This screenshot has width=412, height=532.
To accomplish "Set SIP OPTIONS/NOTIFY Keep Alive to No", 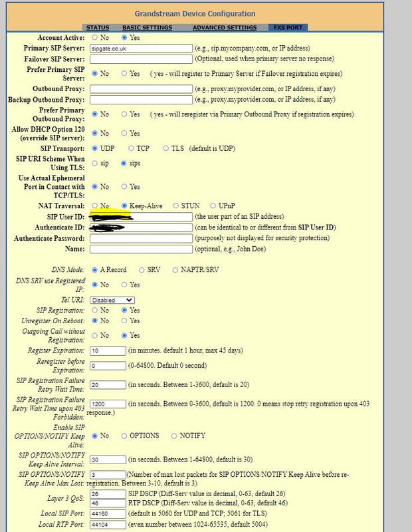I will pyautogui.click(x=94, y=436).
